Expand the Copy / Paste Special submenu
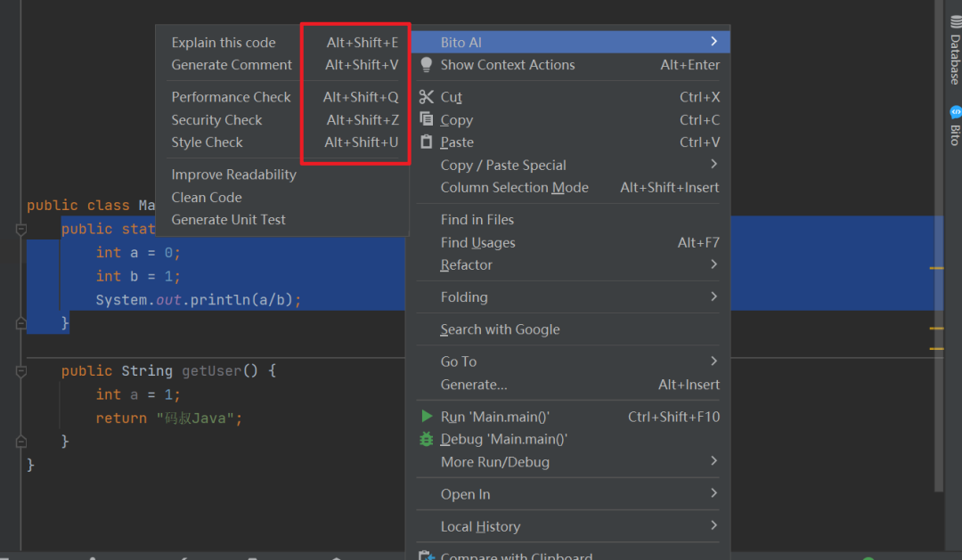 [713, 165]
